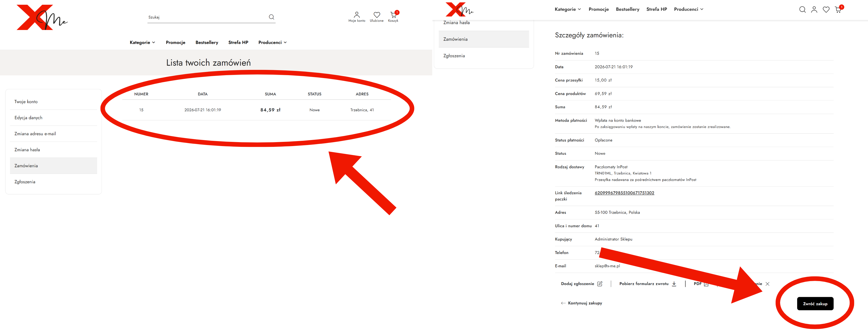Click shopping cart icon on order details page
Image resolution: width=868 pixels, height=336 pixels.
click(838, 9)
